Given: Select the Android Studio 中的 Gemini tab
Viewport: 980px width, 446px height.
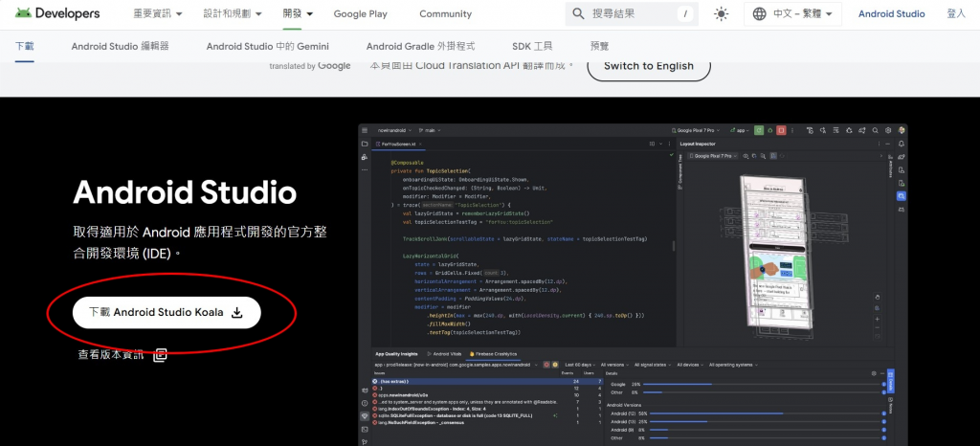Looking at the screenshot, I should 268,46.
